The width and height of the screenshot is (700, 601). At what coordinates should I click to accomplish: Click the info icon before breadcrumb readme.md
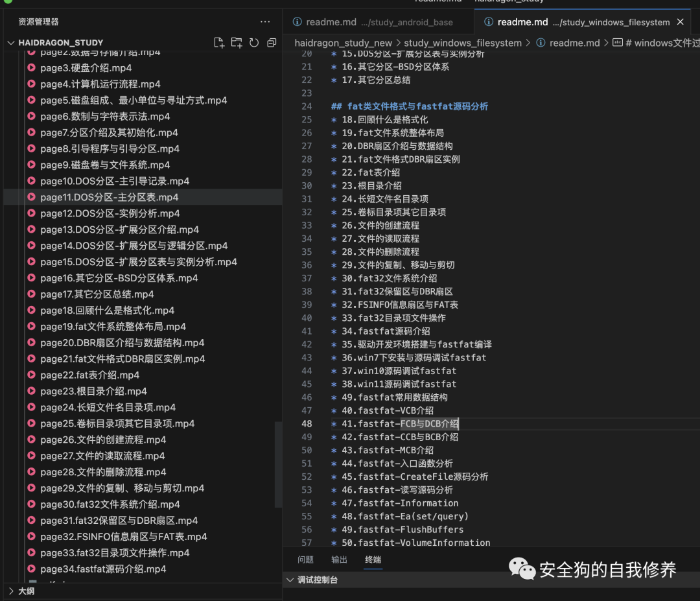[x=541, y=42]
